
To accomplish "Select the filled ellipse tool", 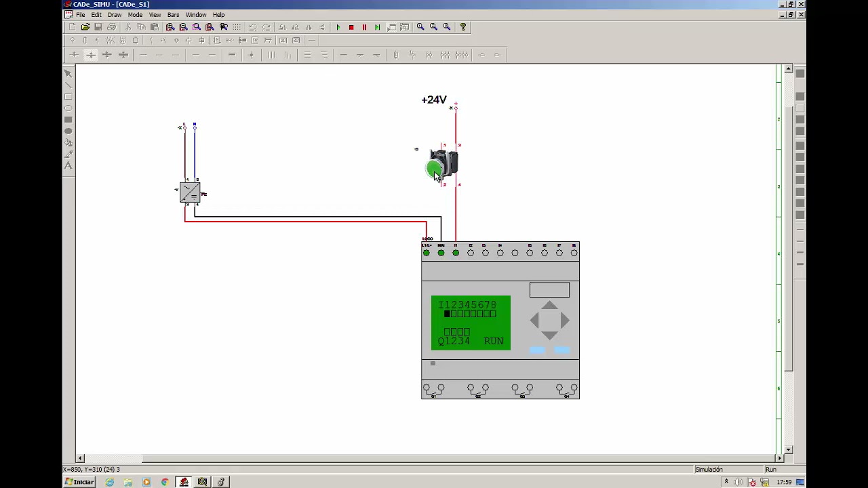I will coord(68,131).
